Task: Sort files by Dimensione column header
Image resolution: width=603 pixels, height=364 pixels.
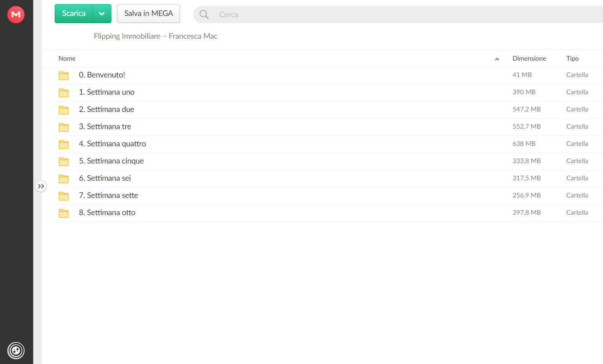Action: (529, 59)
